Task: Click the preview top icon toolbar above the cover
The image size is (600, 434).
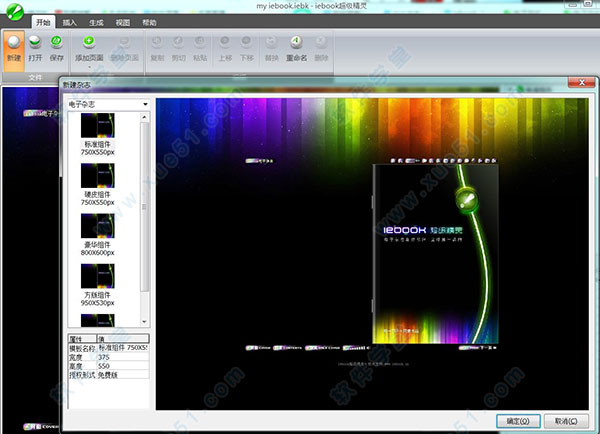Action: pos(443,161)
